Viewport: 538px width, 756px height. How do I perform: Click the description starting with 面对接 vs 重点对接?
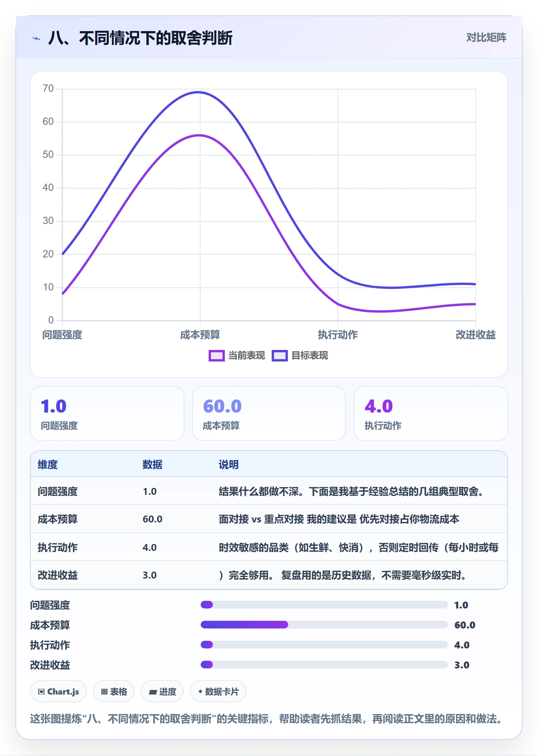tap(339, 519)
